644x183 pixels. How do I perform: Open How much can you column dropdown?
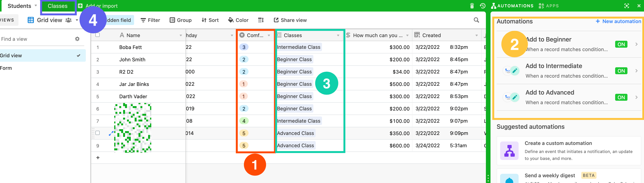(x=407, y=35)
